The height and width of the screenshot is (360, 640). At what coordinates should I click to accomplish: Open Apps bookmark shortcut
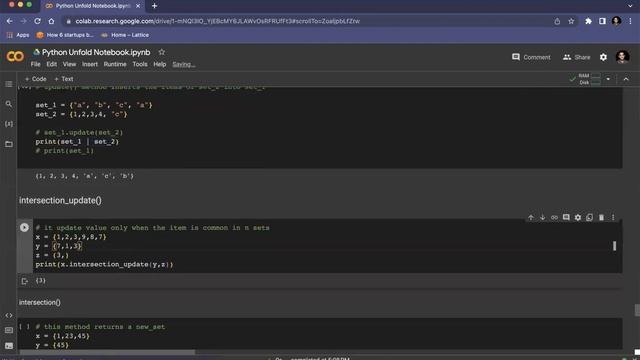pyautogui.click(x=18, y=35)
